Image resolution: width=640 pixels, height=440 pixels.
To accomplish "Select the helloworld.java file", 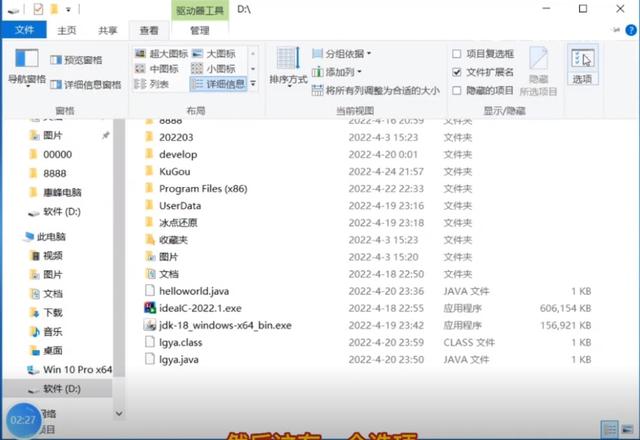I will coord(193,291).
